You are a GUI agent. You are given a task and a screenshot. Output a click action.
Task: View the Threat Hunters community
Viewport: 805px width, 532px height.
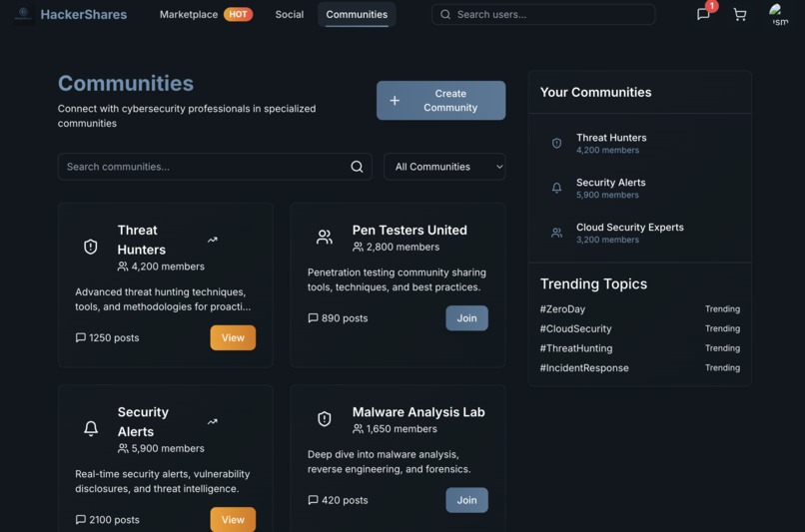(233, 337)
